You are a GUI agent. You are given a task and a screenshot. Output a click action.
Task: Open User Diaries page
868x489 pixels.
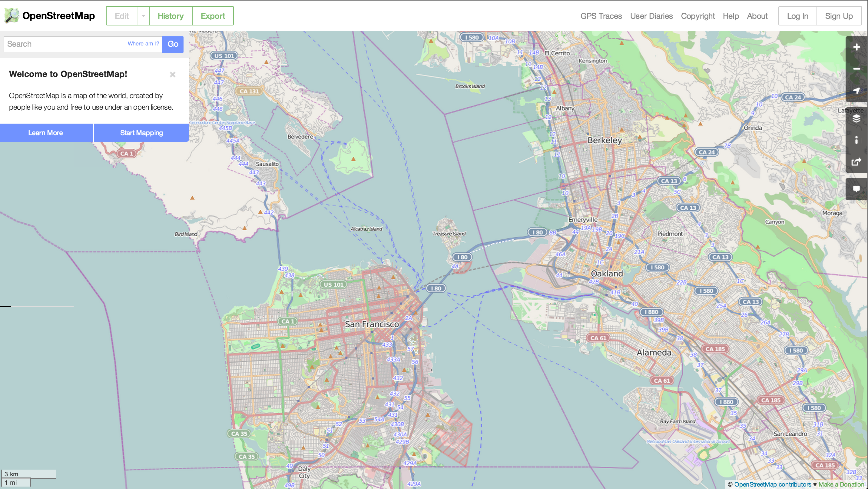[x=651, y=16]
